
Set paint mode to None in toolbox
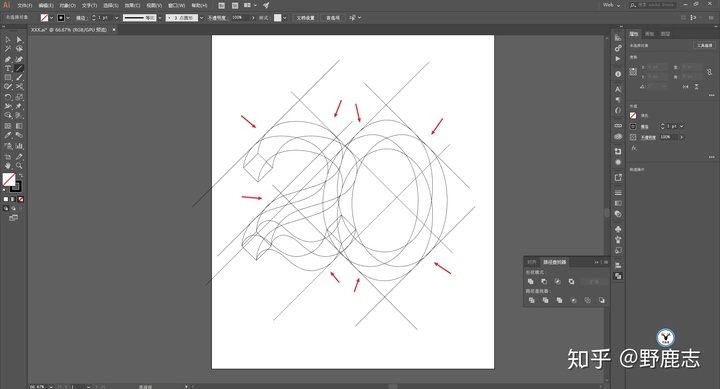(21, 199)
